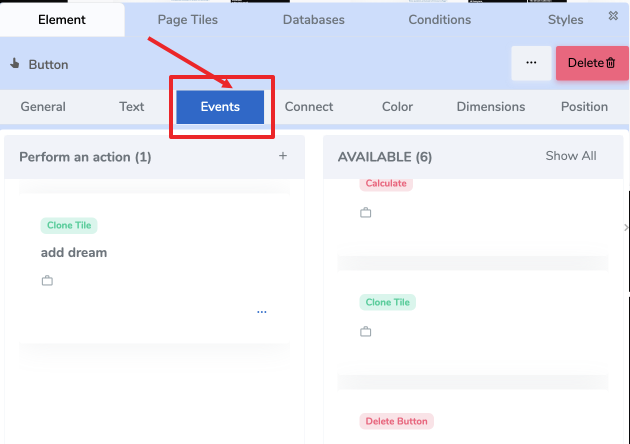Select the Position sub-tab
The width and height of the screenshot is (630, 444).
tap(584, 107)
